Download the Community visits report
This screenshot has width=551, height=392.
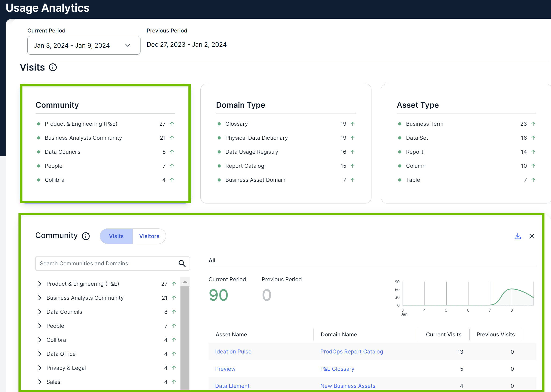[x=518, y=236]
